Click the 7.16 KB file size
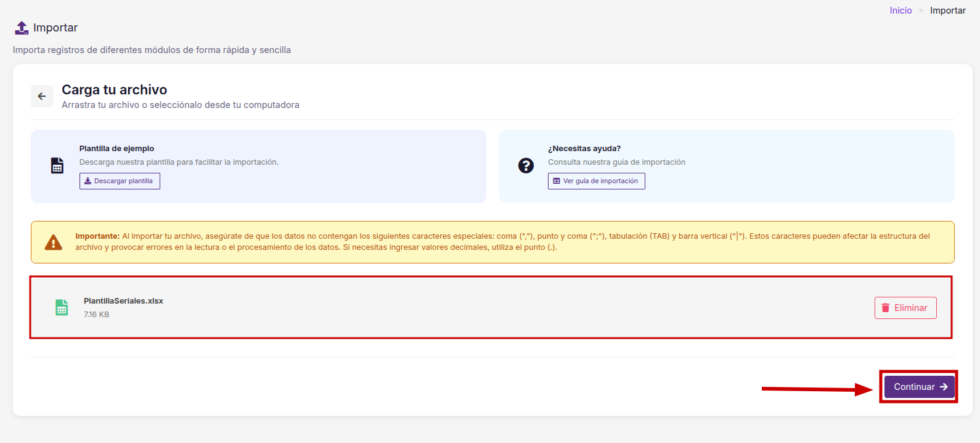This screenshot has height=443, width=980. click(96, 315)
